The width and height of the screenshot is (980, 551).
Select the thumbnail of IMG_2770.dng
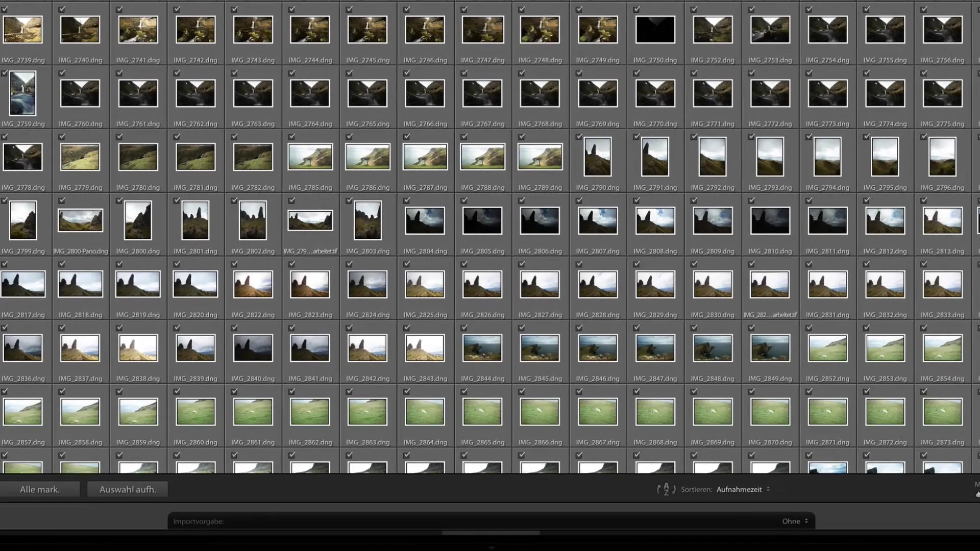(x=655, y=93)
